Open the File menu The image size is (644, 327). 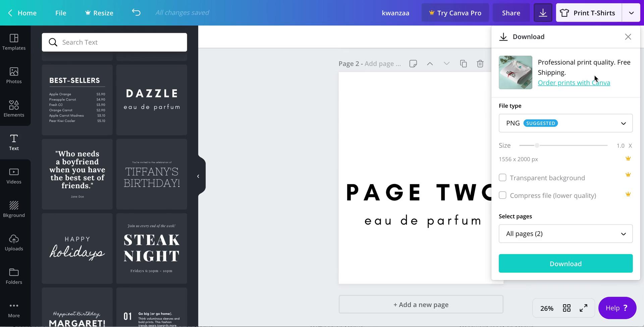[x=61, y=13]
